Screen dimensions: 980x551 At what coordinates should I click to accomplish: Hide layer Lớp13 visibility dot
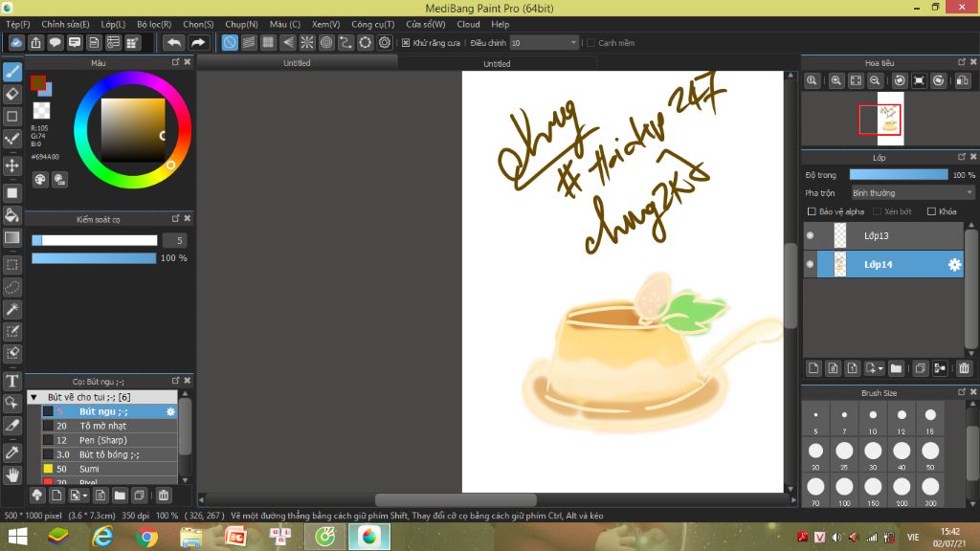(x=810, y=235)
